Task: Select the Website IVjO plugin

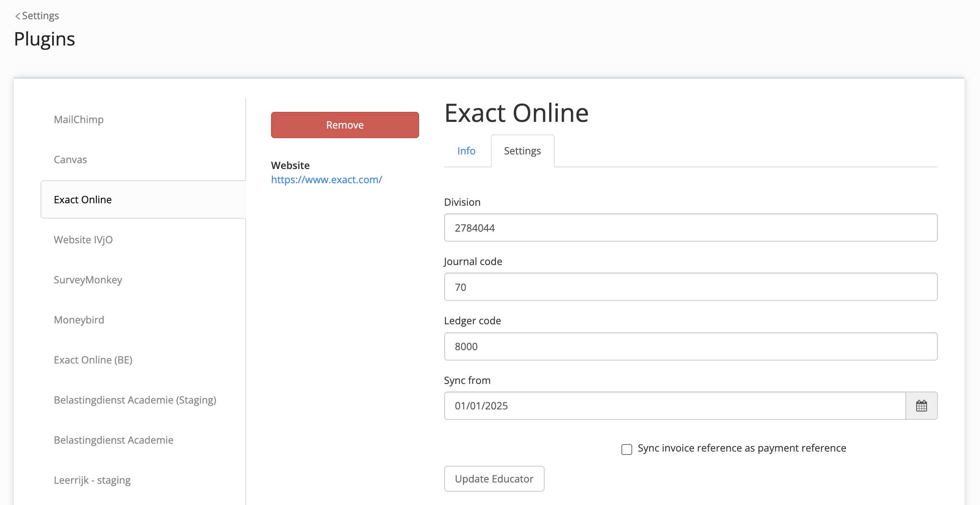Action: coord(83,240)
